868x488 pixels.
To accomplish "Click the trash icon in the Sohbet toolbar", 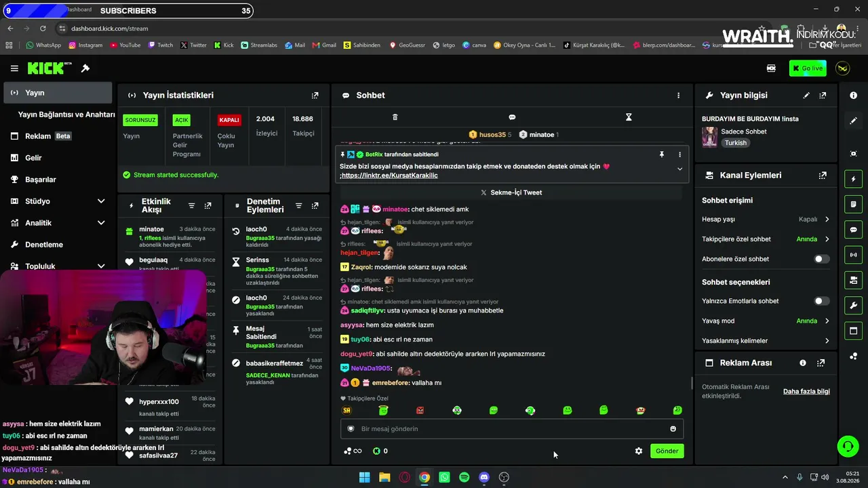I will (x=395, y=117).
